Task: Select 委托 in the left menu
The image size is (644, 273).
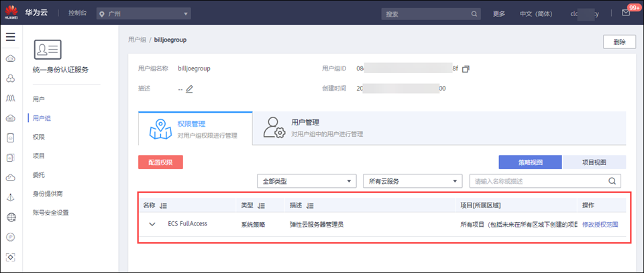Action: [x=38, y=175]
